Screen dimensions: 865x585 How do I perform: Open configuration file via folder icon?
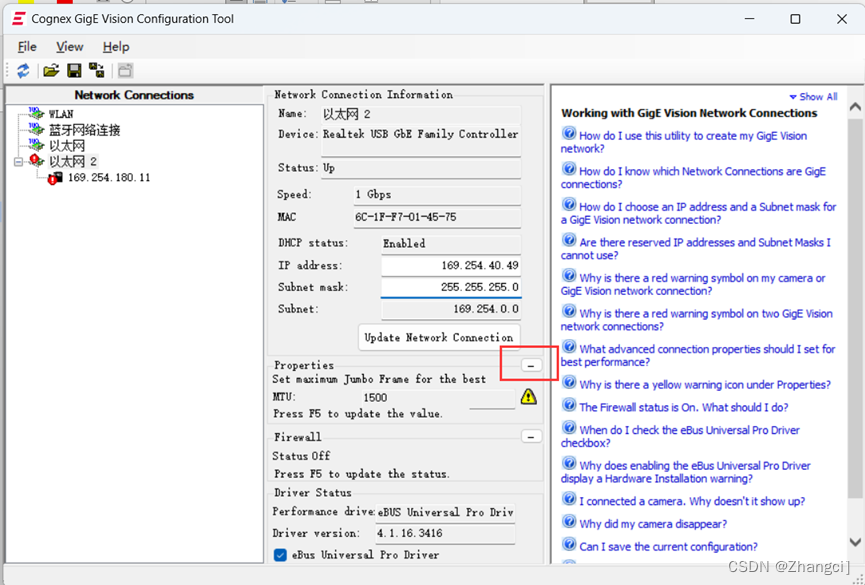click(51, 71)
